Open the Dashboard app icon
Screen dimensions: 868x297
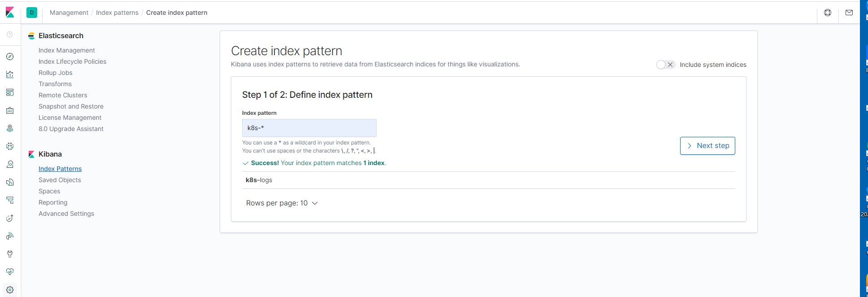pos(10,92)
